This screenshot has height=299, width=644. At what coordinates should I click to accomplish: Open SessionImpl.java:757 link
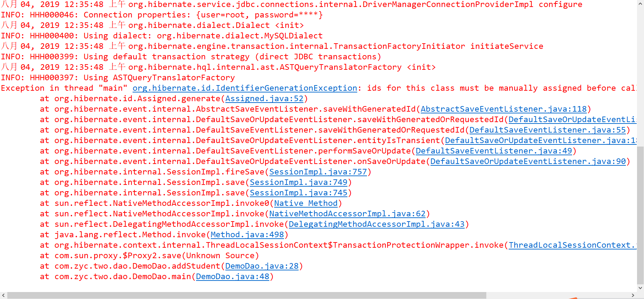[318, 172]
